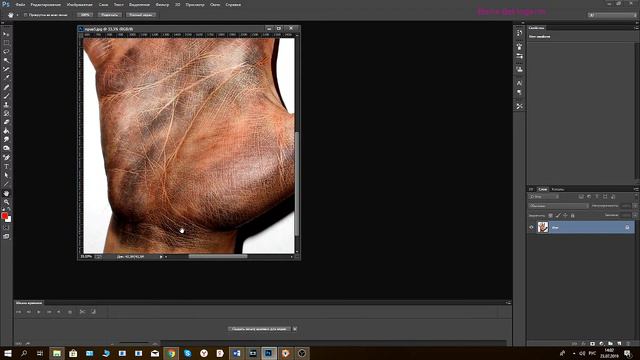The width and height of the screenshot is (640, 360).
Task: Select the Paint Bucket tool
Action: 6,131
